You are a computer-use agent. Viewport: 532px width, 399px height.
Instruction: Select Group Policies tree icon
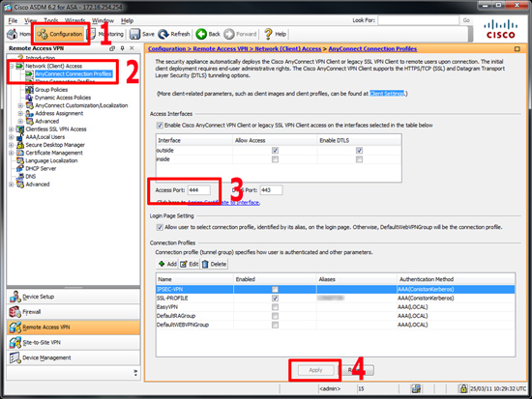click(x=30, y=90)
